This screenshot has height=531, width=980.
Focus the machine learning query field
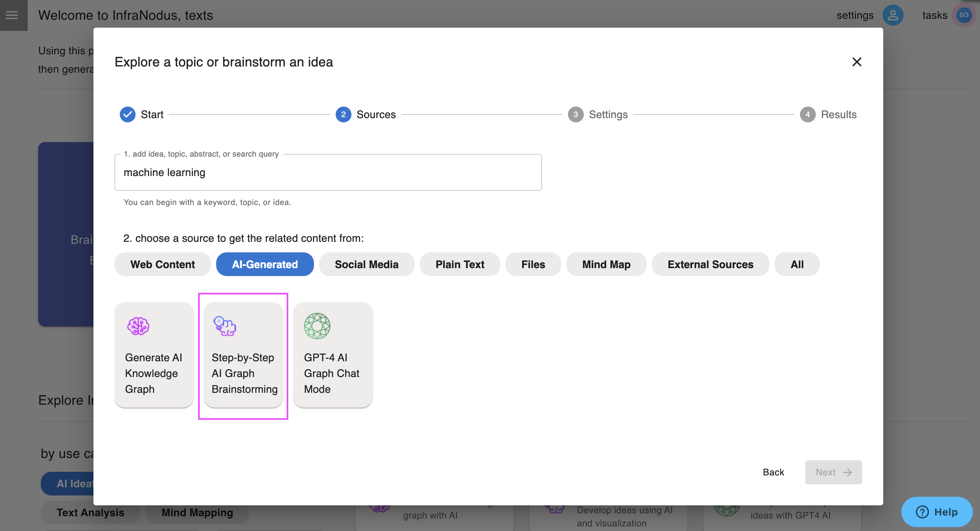point(328,172)
